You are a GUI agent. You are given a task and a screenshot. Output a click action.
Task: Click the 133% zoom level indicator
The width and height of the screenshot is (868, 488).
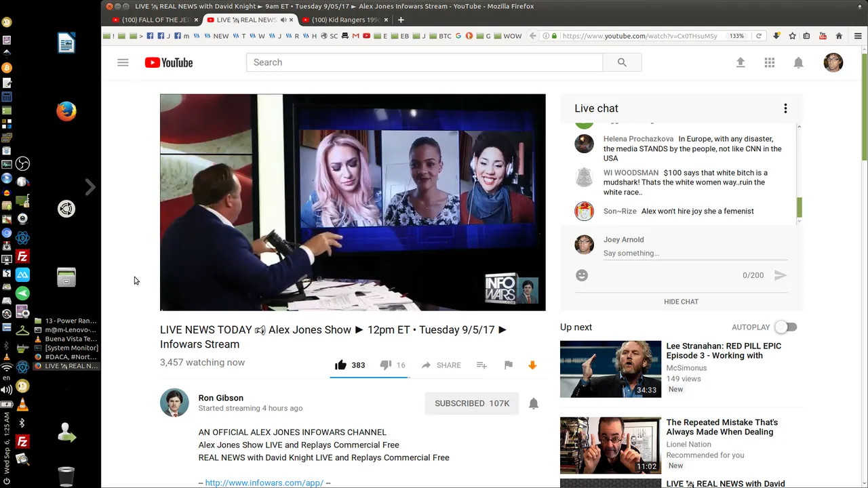pos(737,36)
